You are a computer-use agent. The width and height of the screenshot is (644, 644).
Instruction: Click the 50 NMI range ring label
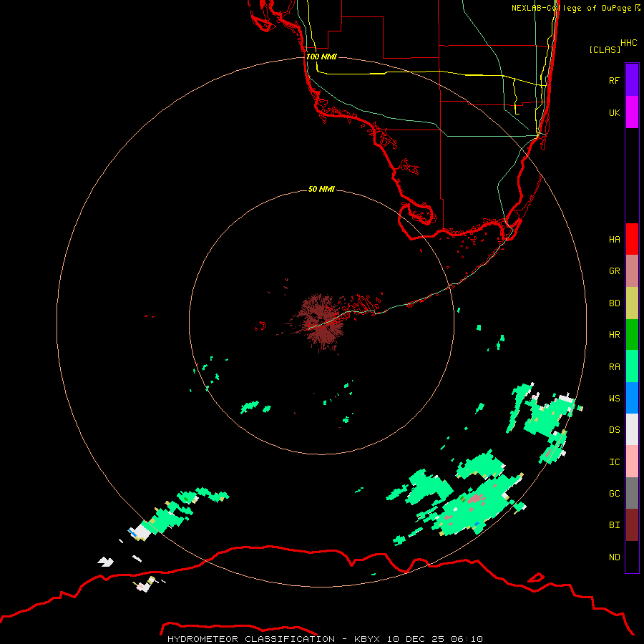pyautogui.click(x=321, y=189)
